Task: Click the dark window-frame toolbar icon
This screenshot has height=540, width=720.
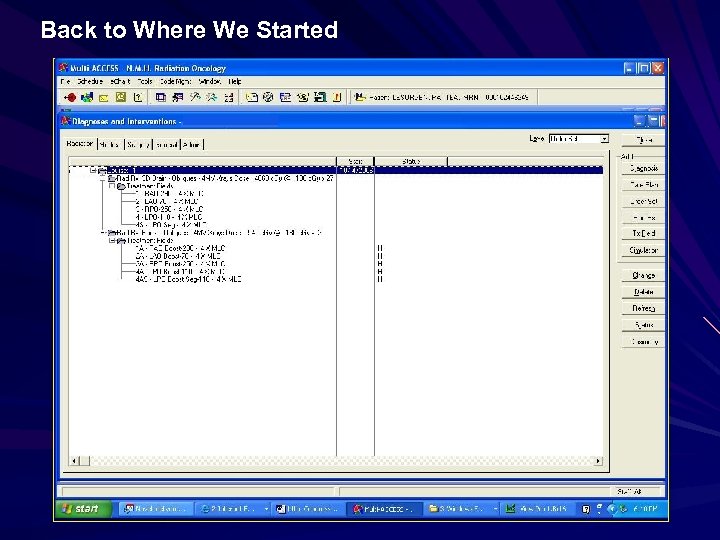Action: 160,97
